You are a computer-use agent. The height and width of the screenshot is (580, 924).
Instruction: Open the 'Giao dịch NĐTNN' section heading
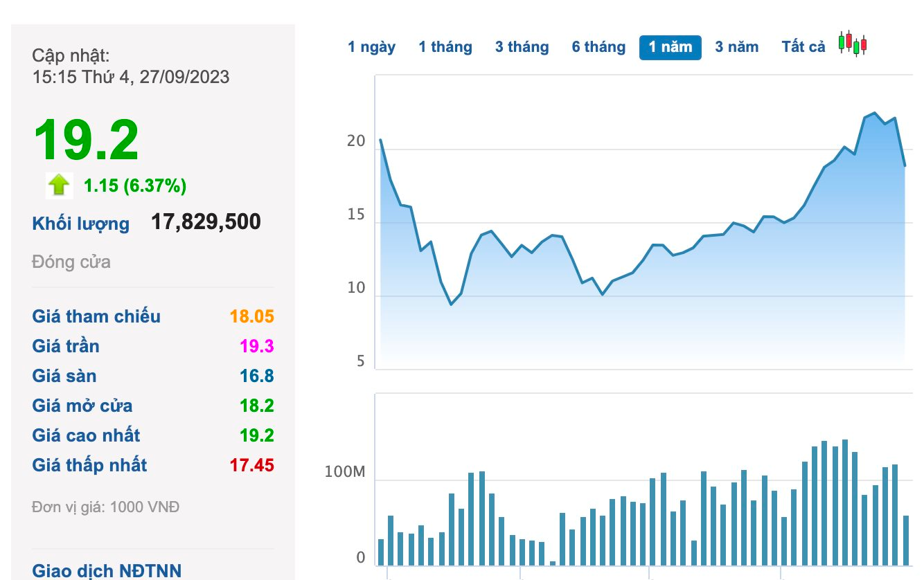click(107, 570)
